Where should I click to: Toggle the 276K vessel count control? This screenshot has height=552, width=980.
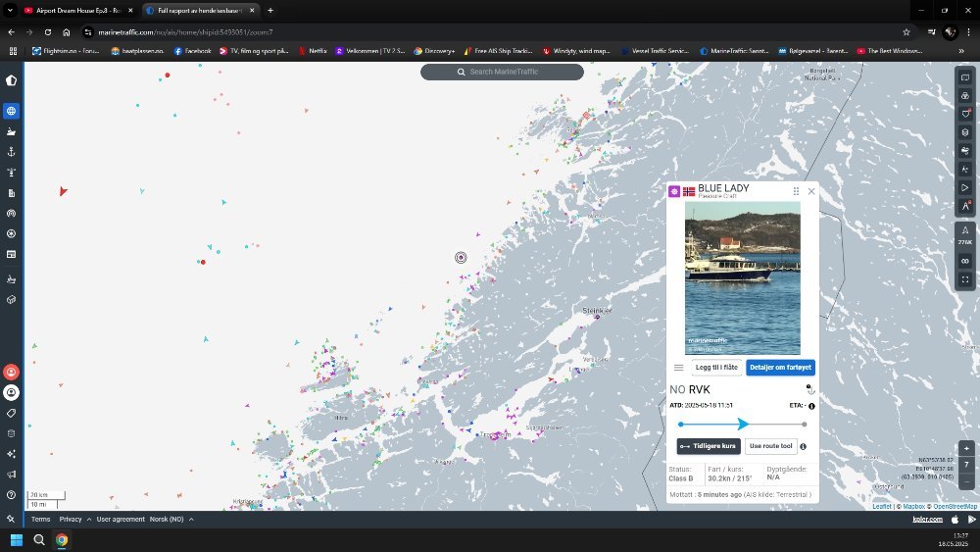(x=965, y=235)
